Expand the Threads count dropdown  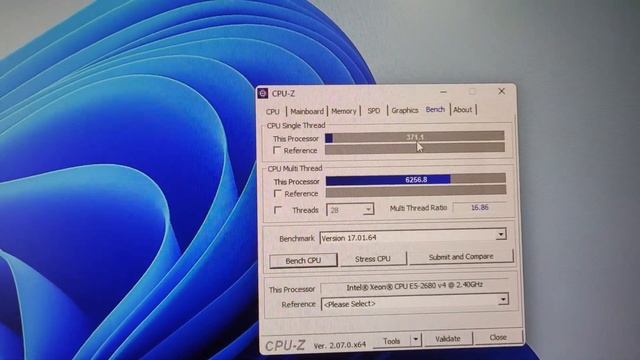368,209
